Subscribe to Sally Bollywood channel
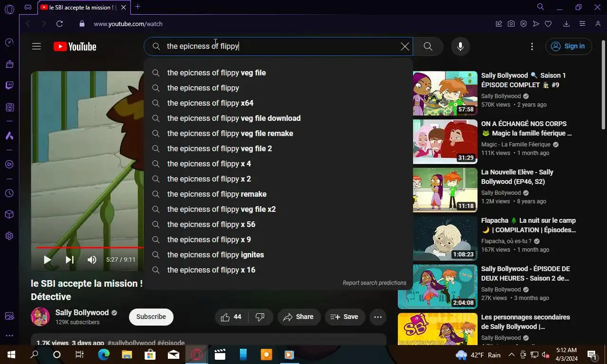The height and width of the screenshot is (364, 607). (x=151, y=317)
